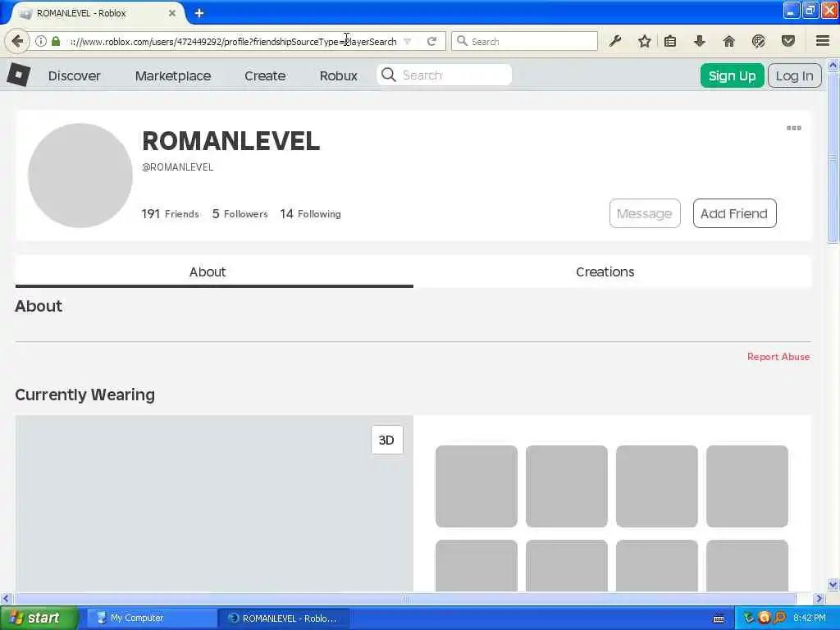840x630 pixels.
Task: Click the horizontal scrollbar right arrow
Action: coord(818,598)
